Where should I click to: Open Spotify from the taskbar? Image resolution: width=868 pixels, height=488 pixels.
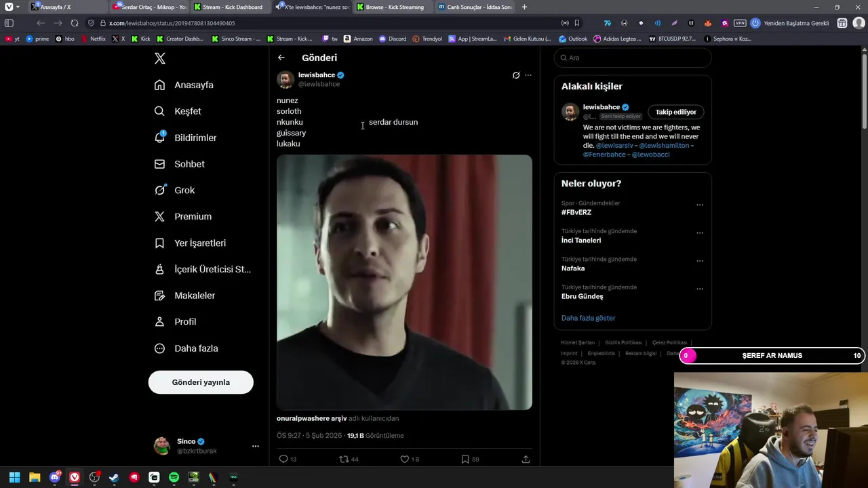(x=174, y=477)
